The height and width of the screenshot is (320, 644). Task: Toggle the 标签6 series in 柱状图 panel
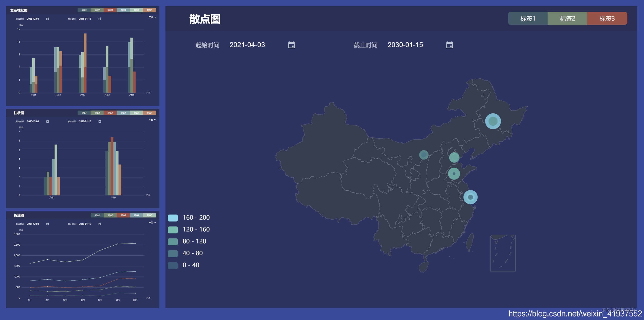(x=149, y=113)
